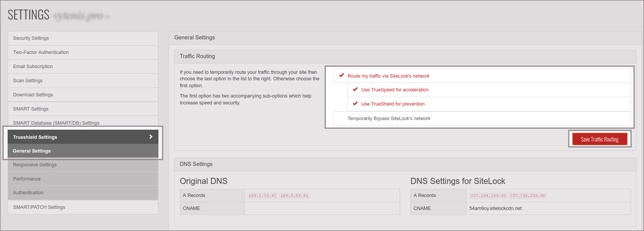
Task: Open Authentication submenu under Trueshield
Action: (x=28, y=193)
